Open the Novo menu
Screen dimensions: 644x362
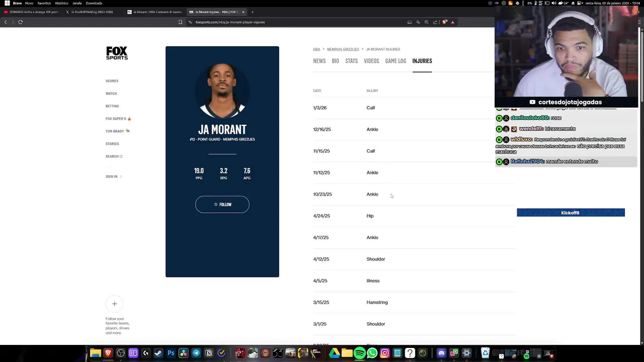click(x=29, y=3)
